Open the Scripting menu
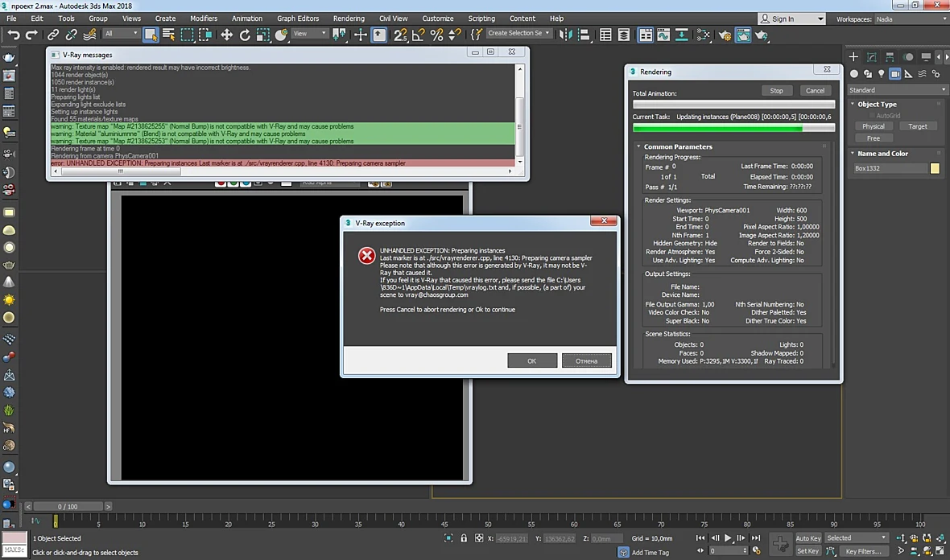 click(x=481, y=19)
